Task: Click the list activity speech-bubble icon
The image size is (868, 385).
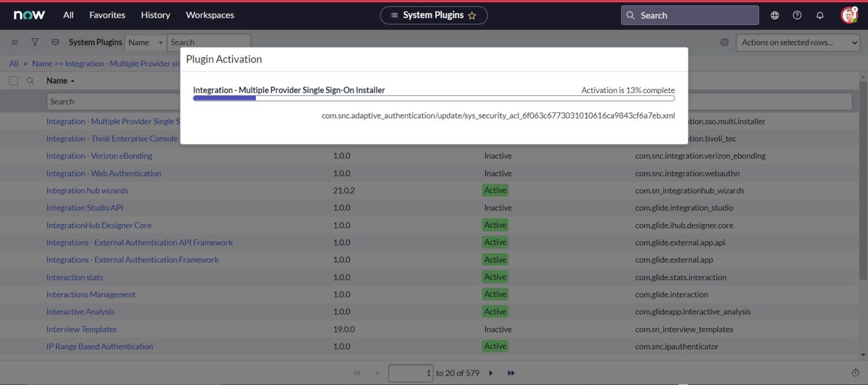Action: [55, 42]
